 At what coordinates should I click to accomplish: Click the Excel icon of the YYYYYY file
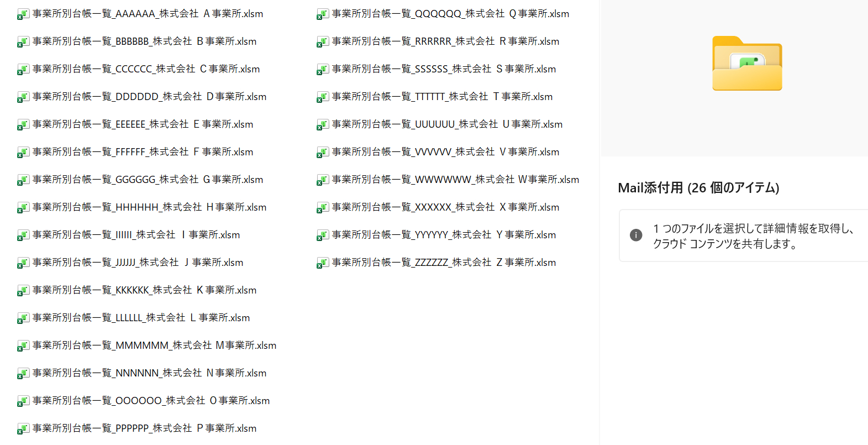(x=323, y=235)
